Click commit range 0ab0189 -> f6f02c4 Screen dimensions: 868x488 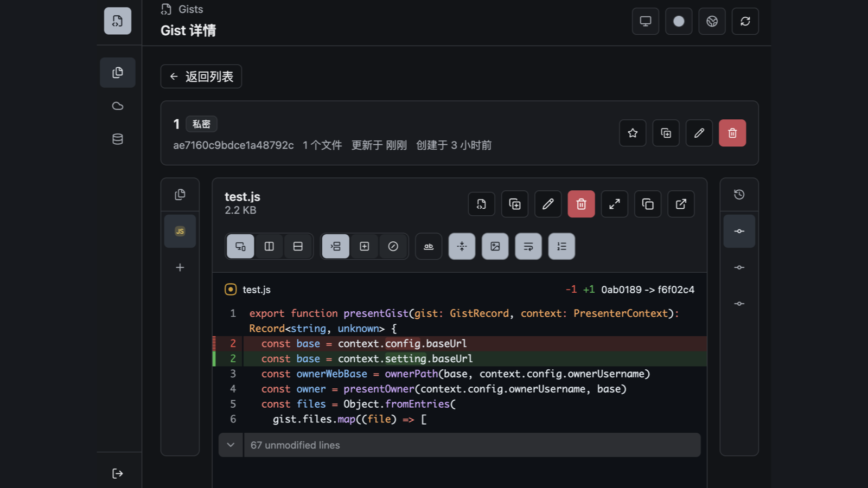pyautogui.click(x=648, y=290)
